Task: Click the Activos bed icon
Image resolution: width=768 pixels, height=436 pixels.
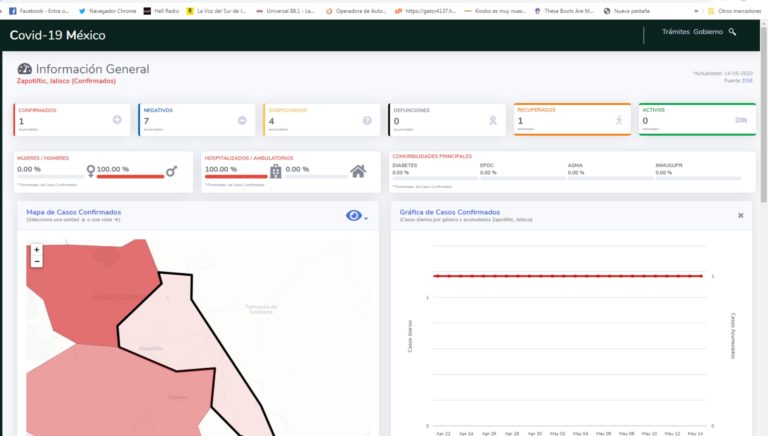Action: coord(741,120)
